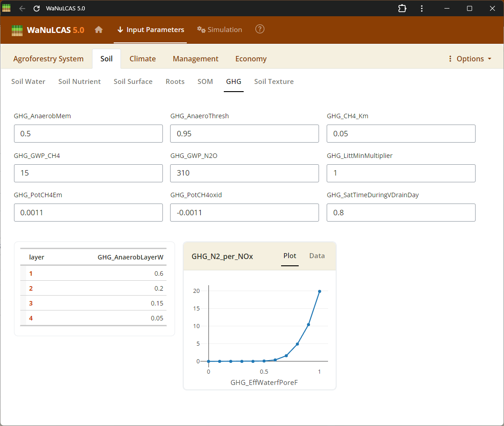504x426 pixels.
Task: Click the home icon in header
Action: pos(98,30)
